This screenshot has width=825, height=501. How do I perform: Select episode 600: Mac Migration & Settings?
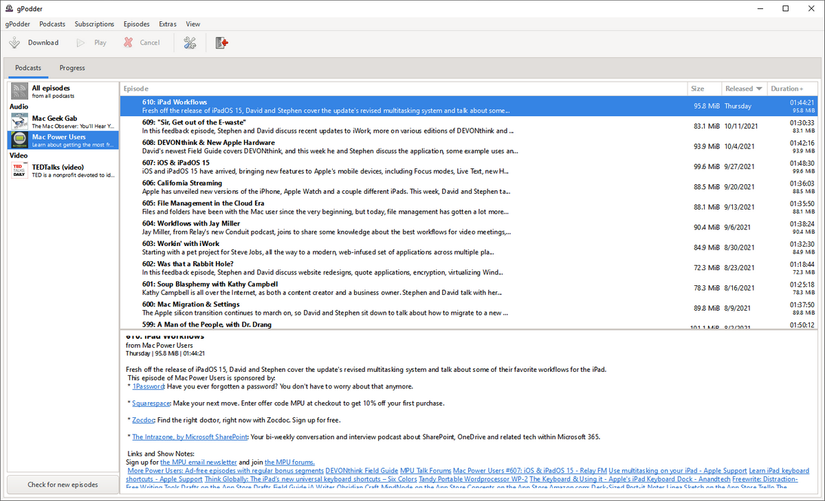[x=468, y=308]
